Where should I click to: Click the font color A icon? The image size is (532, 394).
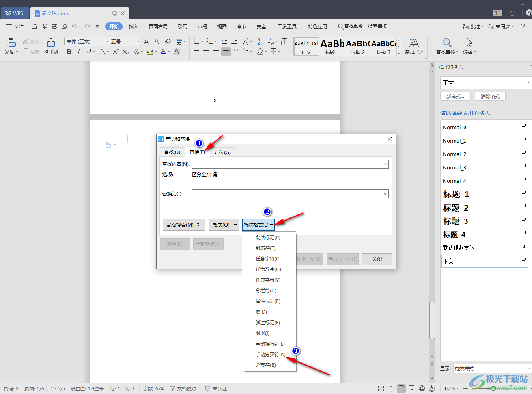[x=163, y=52]
